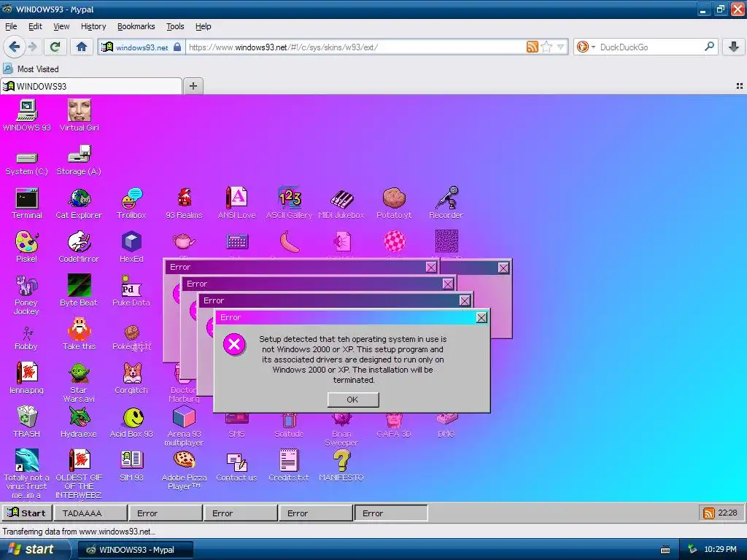Launch the Take this icon
The image size is (747, 560).
(79, 334)
